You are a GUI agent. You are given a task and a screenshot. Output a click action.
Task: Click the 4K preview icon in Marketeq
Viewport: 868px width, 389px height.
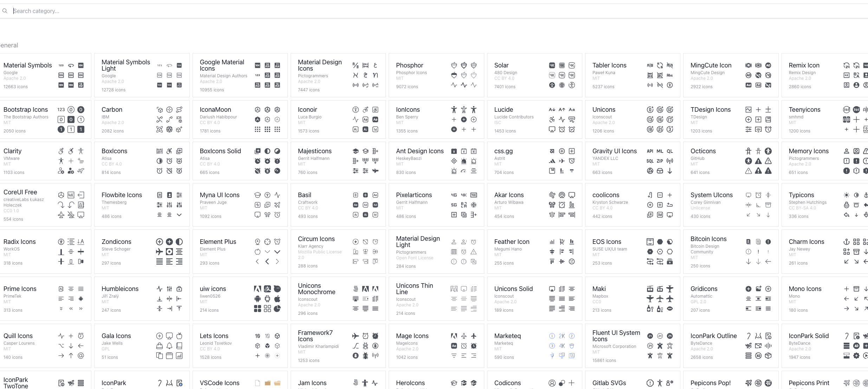(562, 346)
